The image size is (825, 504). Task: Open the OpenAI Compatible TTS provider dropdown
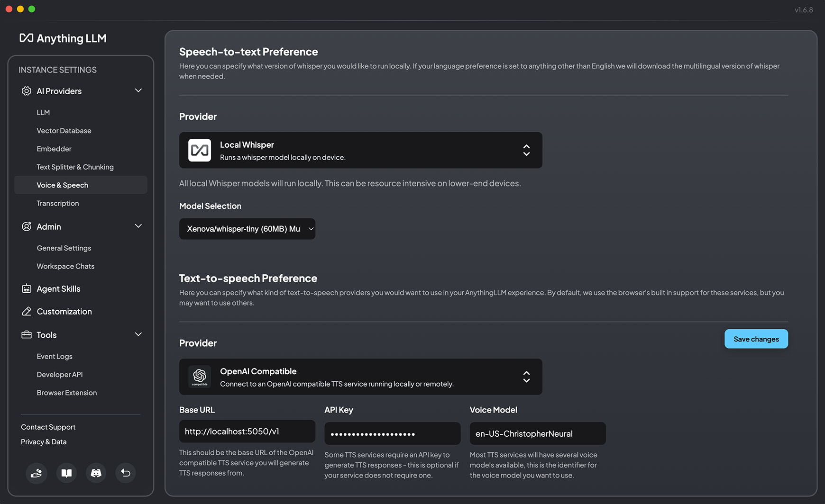(360, 377)
